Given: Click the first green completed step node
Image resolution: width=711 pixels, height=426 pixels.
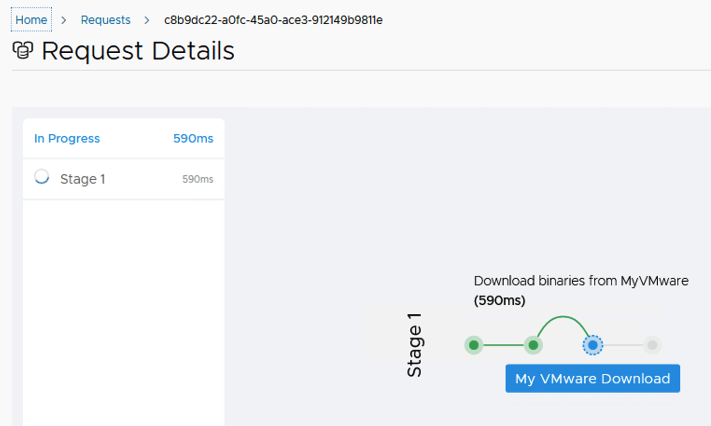Looking at the screenshot, I should pyautogui.click(x=473, y=345).
